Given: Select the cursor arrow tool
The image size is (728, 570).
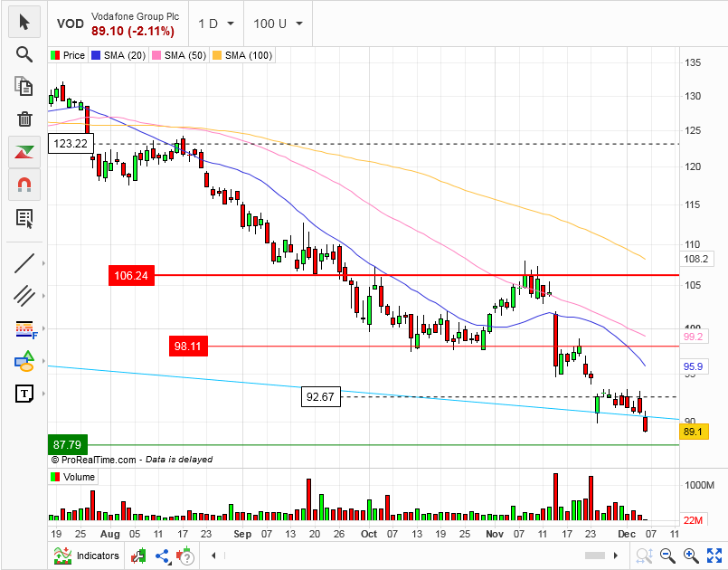Looking at the screenshot, I should tap(24, 22).
